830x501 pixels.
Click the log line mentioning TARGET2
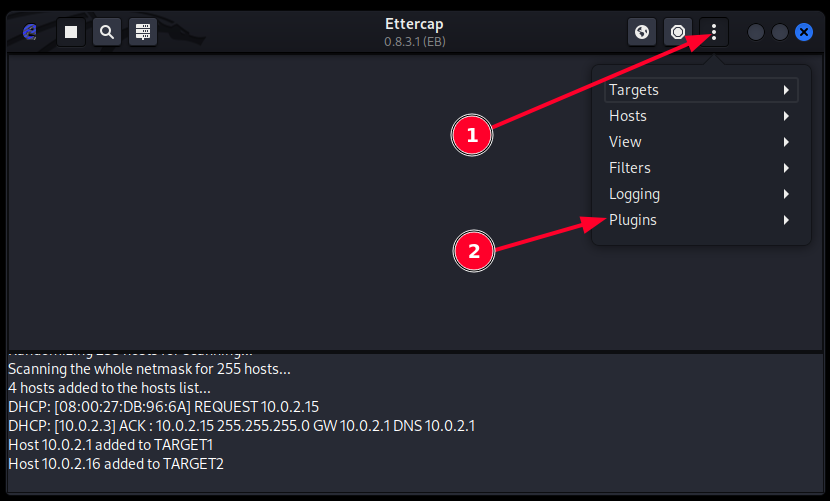click(116, 463)
